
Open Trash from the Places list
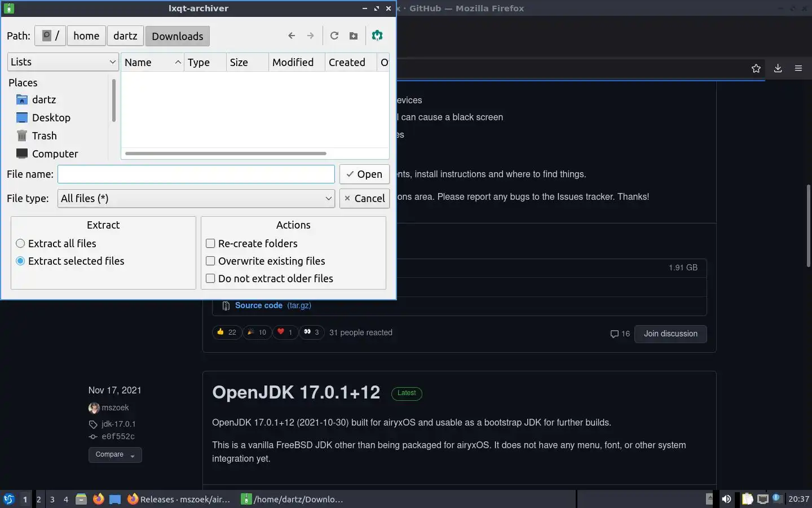pos(37,135)
